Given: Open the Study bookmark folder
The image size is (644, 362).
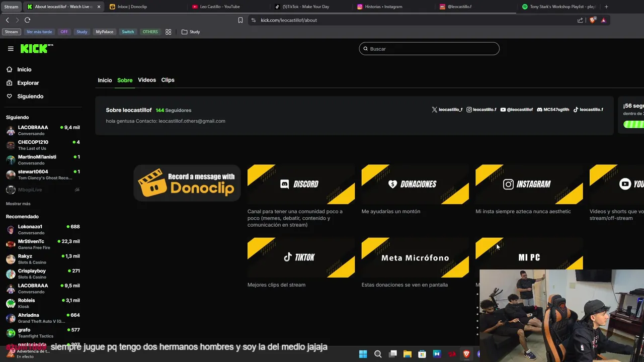Looking at the screenshot, I should (x=191, y=32).
